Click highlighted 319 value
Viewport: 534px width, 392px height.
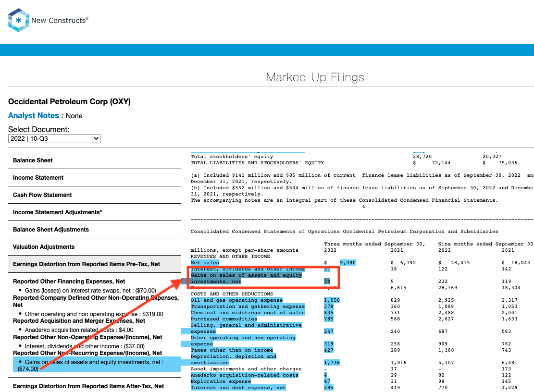pos(329,344)
